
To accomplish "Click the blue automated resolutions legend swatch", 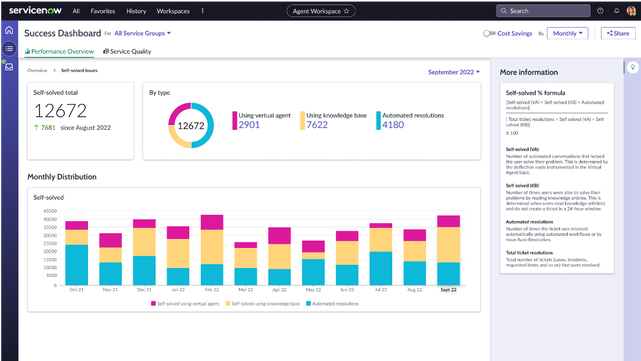I will tap(309, 304).
